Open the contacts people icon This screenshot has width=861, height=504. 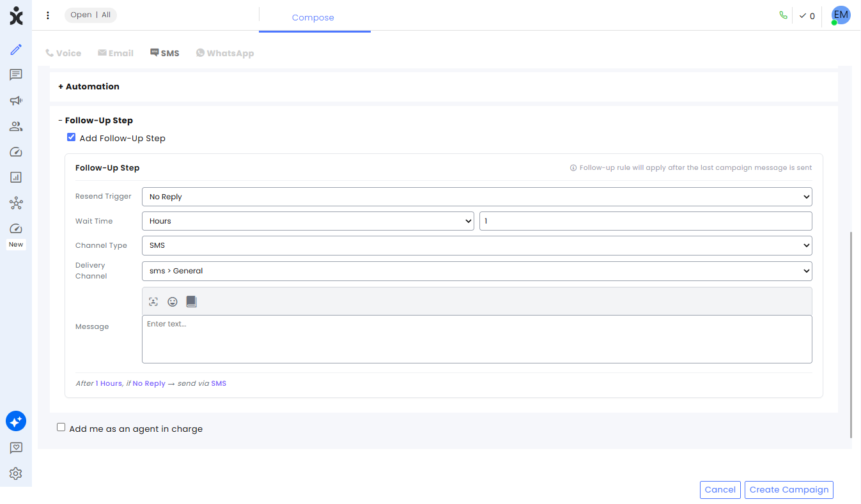pyautogui.click(x=16, y=126)
